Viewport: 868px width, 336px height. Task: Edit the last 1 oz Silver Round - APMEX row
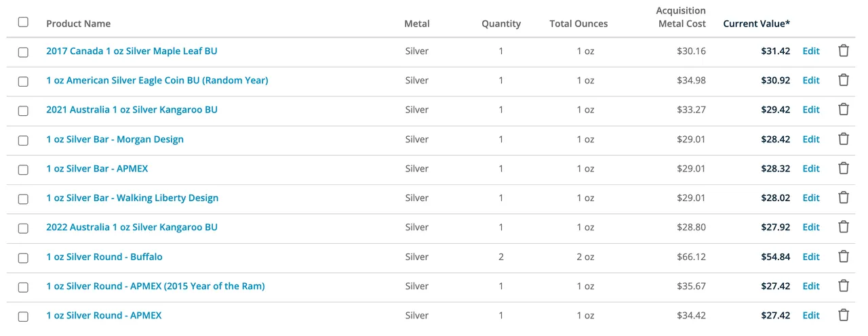click(x=811, y=315)
